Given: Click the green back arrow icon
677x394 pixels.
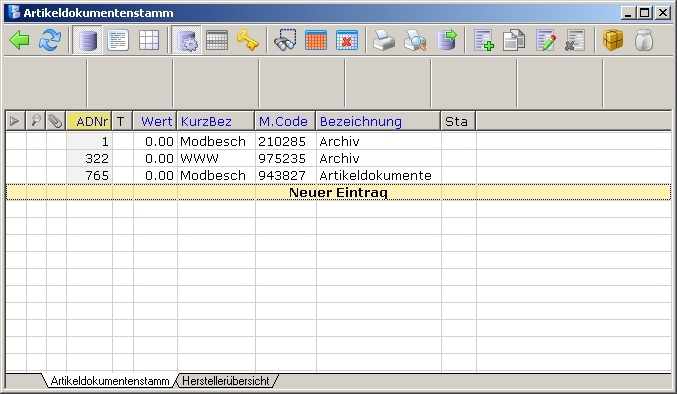Looking at the screenshot, I should (19, 40).
